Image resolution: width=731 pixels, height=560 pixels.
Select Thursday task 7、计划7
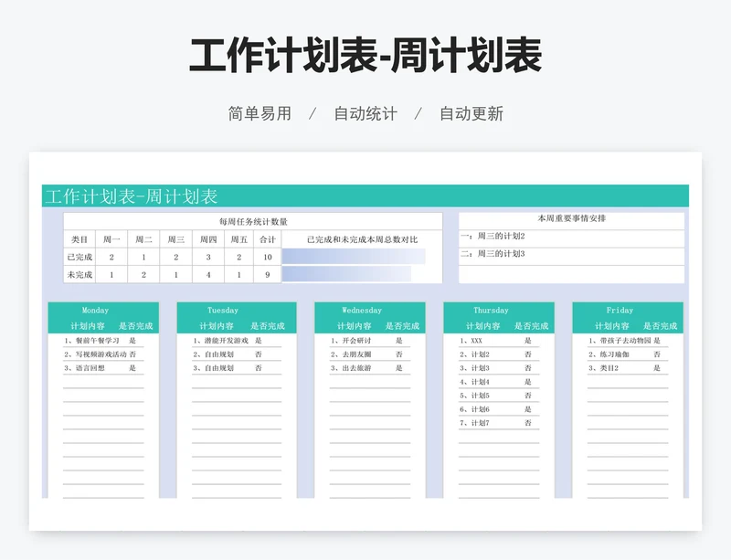(474, 423)
